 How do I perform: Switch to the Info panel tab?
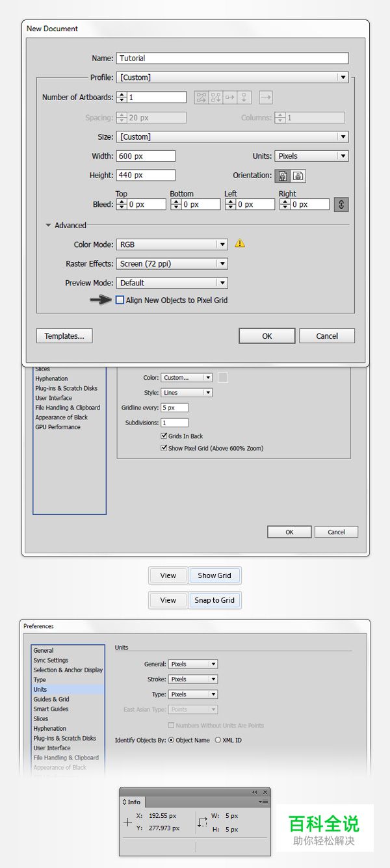[132, 802]
